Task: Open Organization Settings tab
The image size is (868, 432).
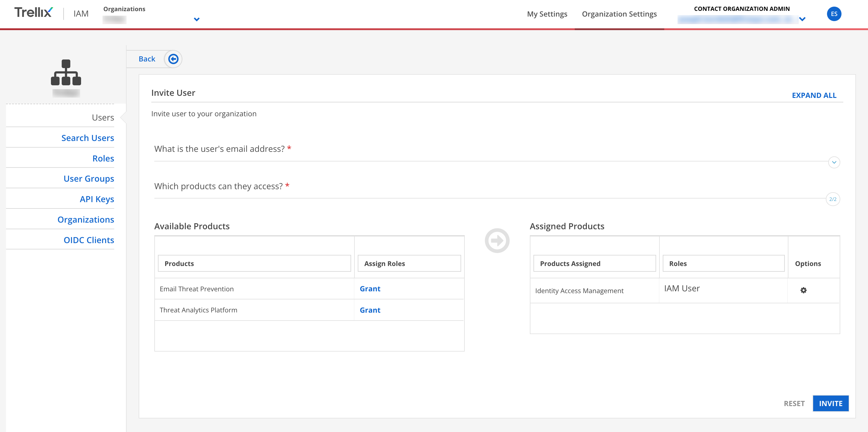Action: (x=619, y=14)
